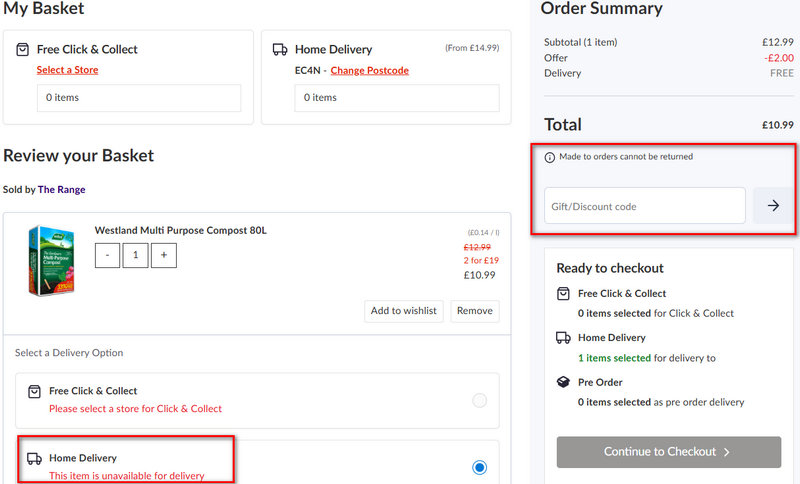Click the truck icon in Ready to checkout
The height and width of the screenshot is (484, 800).
tap(564, 338)
